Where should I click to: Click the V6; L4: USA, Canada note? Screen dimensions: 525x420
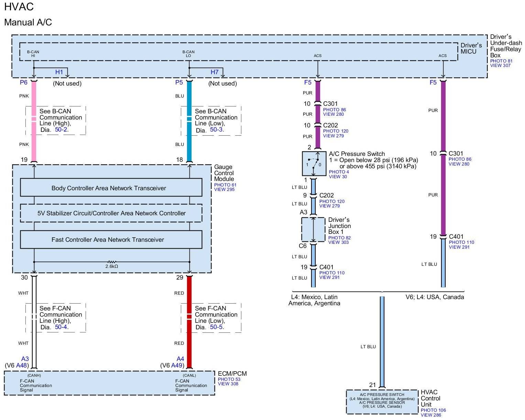435,297
